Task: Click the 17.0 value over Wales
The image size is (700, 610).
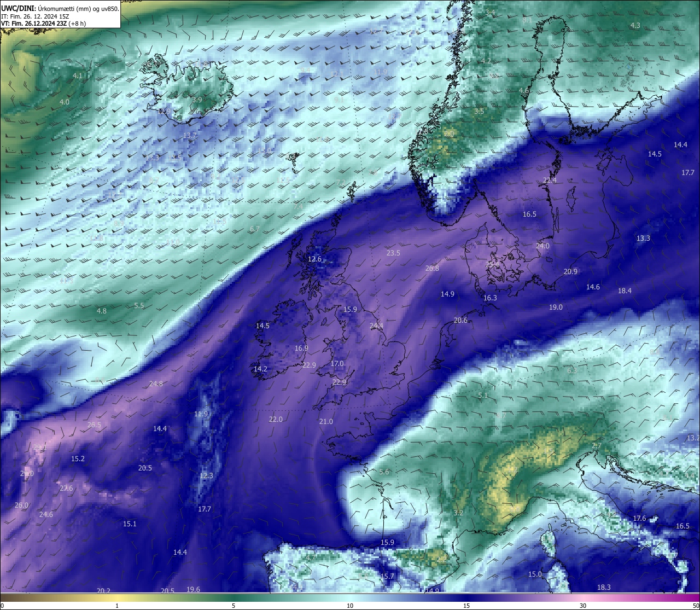Action: coord(337,363)
